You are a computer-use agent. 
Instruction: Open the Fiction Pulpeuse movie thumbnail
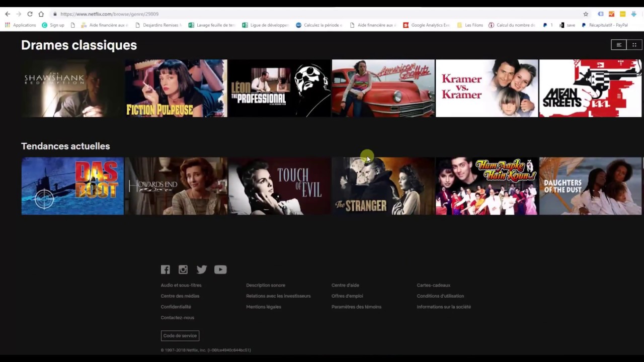click(176, 88)
